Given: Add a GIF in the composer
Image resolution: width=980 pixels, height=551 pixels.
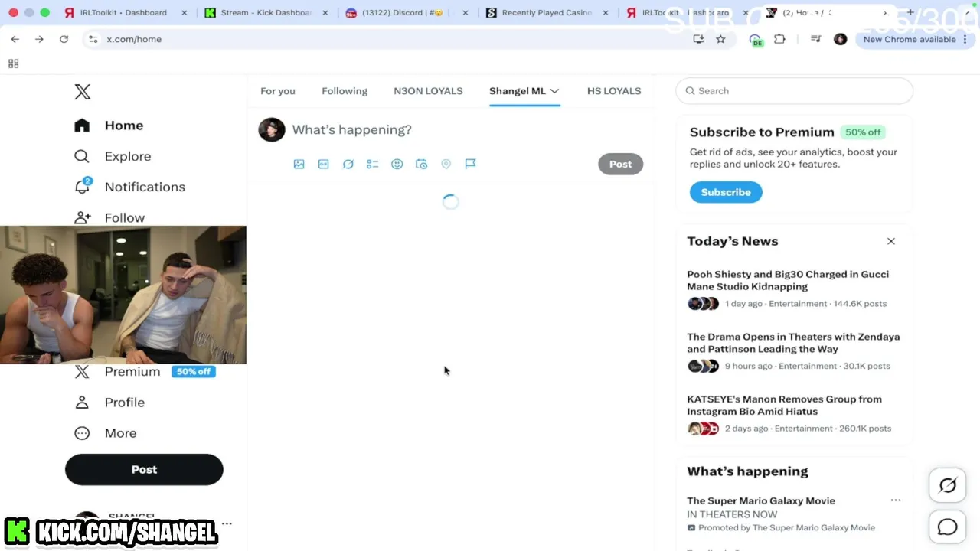Looking at the screenshot, I should coord(324,164).
